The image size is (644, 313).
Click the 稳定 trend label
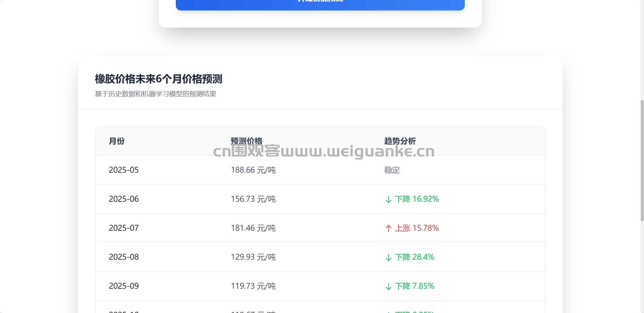(x=392, y=170)
